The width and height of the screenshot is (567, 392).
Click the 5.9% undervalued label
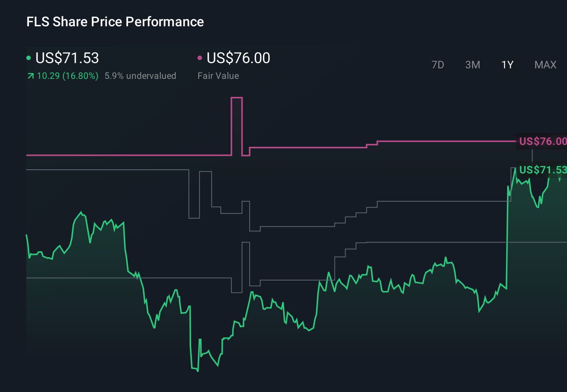click(140, 76)
